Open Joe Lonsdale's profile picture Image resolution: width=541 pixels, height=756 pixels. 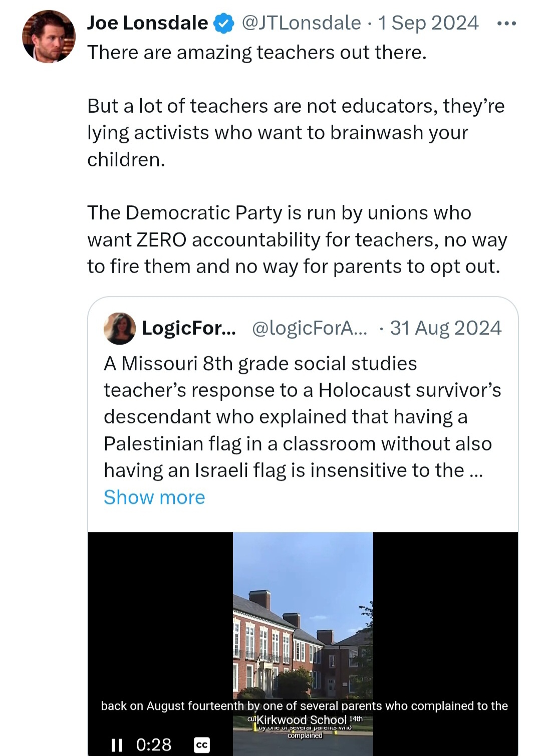(49, 36)
